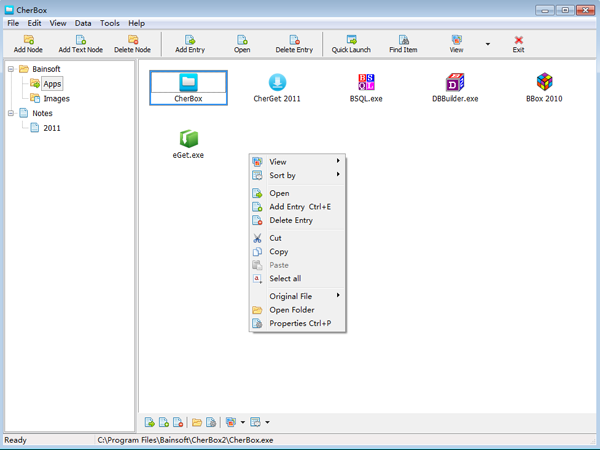Open the View menu in menu bar
600x450 pixels.
(x=58, y=23)
